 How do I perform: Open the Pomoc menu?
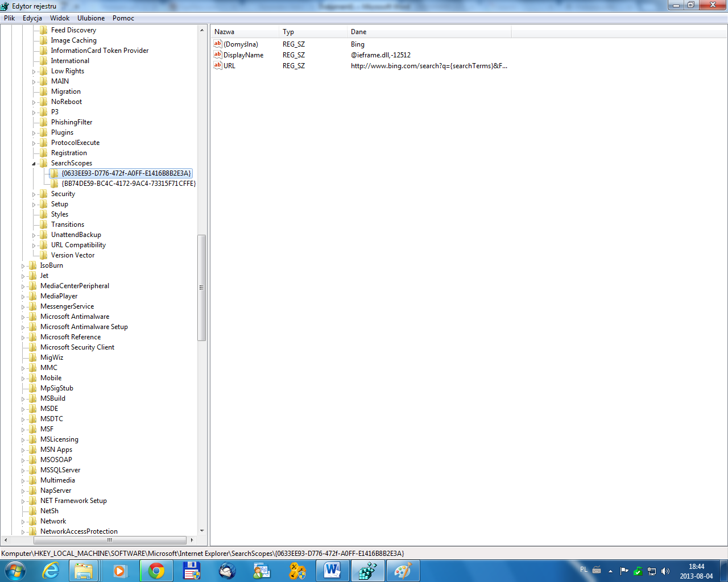pos(123,18)
